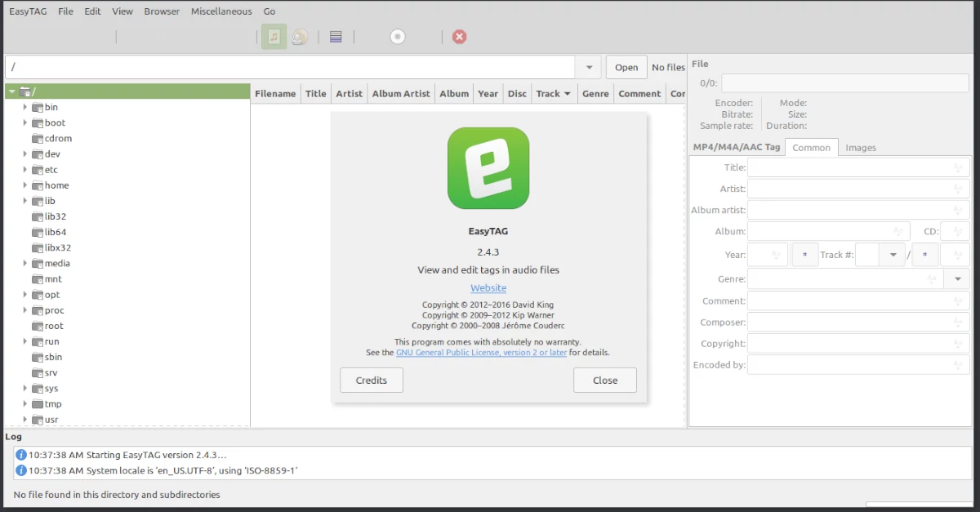The image size is (980, 512).
Task: Open the Edit menu
Action: (x=93, y=11)
